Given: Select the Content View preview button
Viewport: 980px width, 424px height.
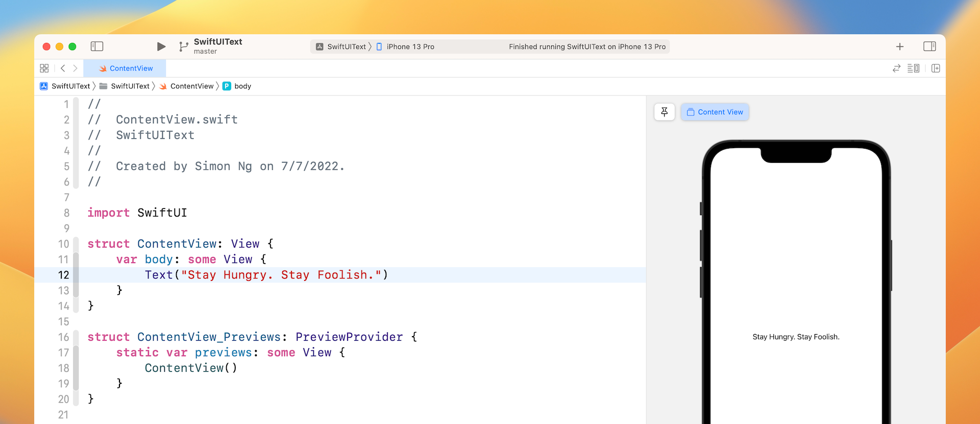Looking at the screenshot, I should click(715, 112).
